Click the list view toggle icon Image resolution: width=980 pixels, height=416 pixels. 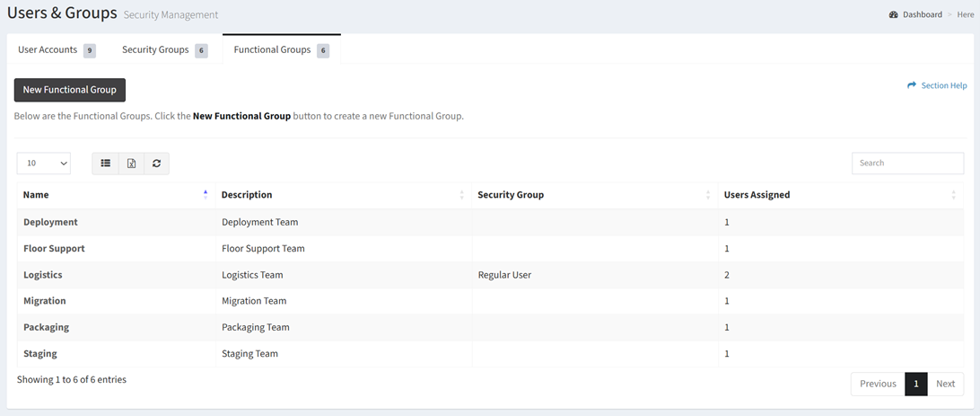coord(106,164)
